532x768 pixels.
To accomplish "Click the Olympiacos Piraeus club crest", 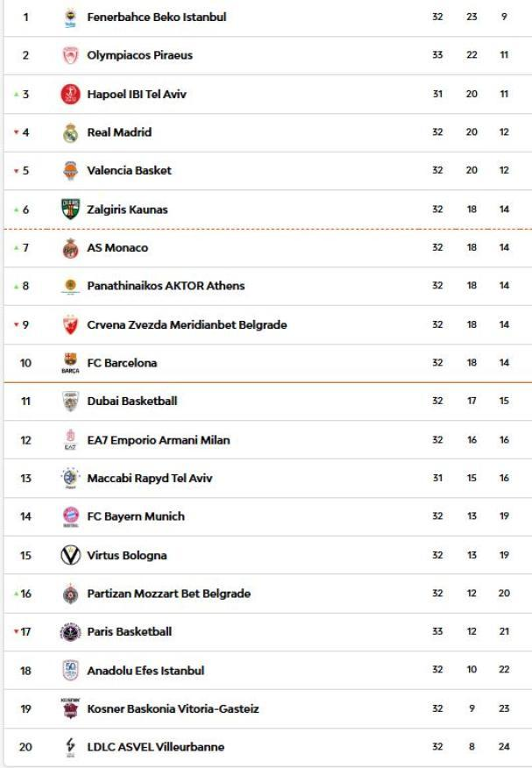I will click(x=70, y=55).
